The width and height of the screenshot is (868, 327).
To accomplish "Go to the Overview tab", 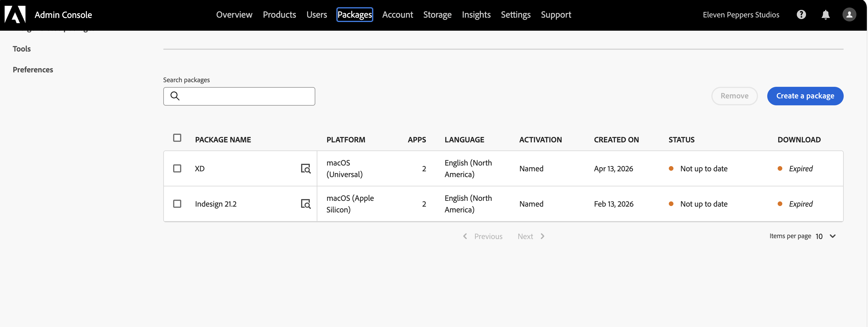I will tap(234, 14).
